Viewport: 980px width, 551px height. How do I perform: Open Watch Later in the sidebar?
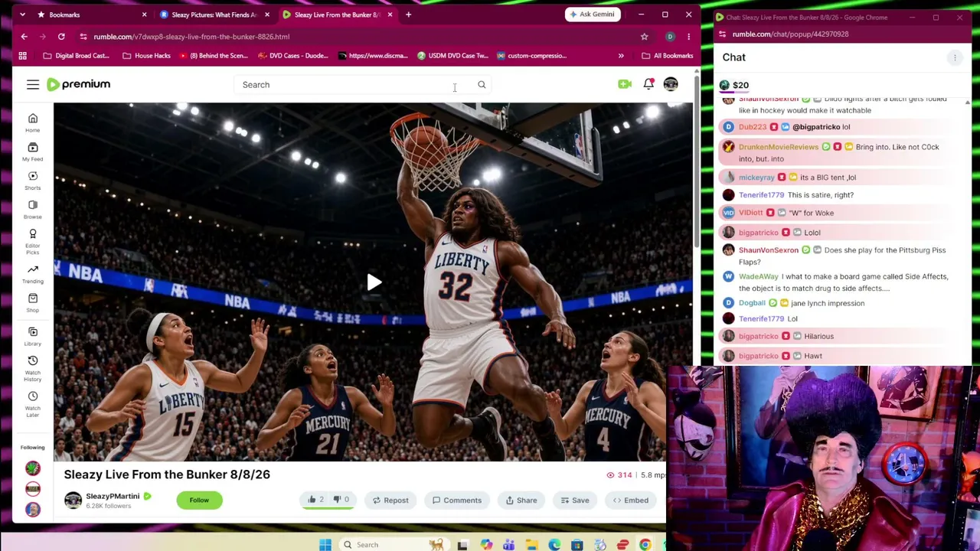[33, 404]
